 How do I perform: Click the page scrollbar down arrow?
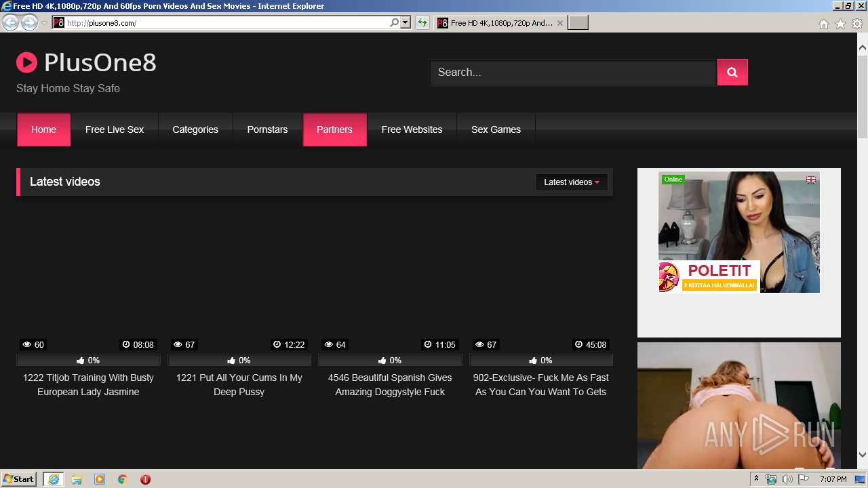pyautogui.click(x=863, y=455)
